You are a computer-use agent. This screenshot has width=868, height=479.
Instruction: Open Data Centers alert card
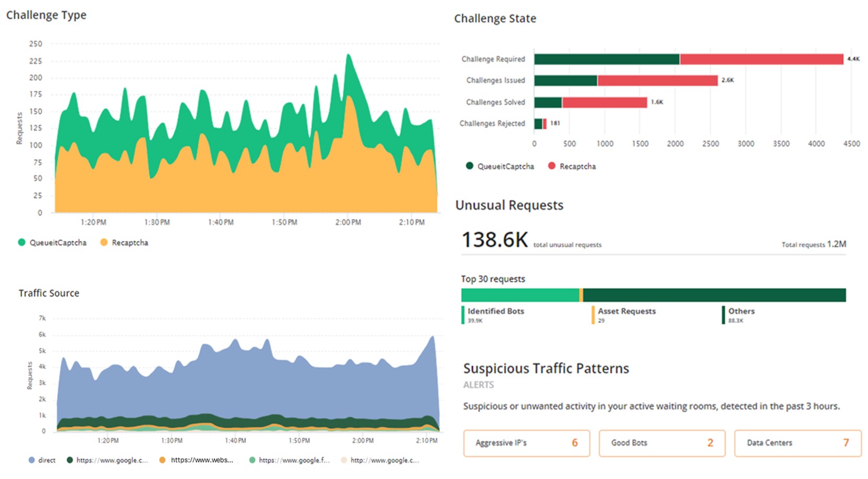[798, 443]
